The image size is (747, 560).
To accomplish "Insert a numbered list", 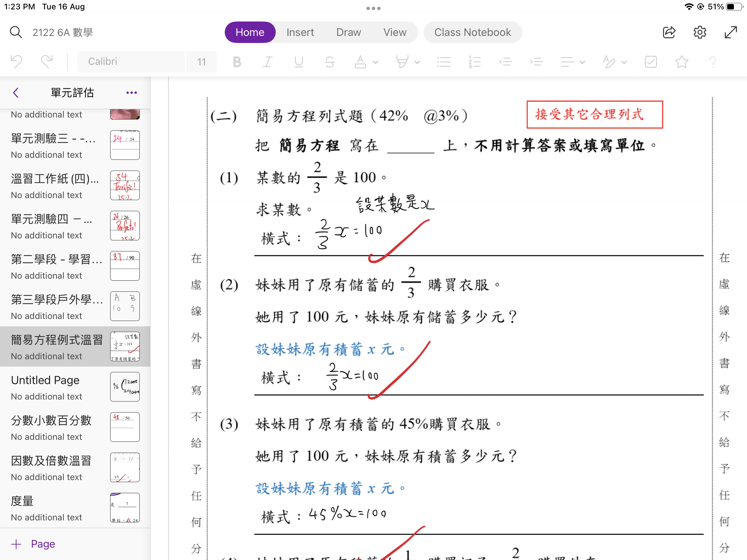I will click(475, 62).
